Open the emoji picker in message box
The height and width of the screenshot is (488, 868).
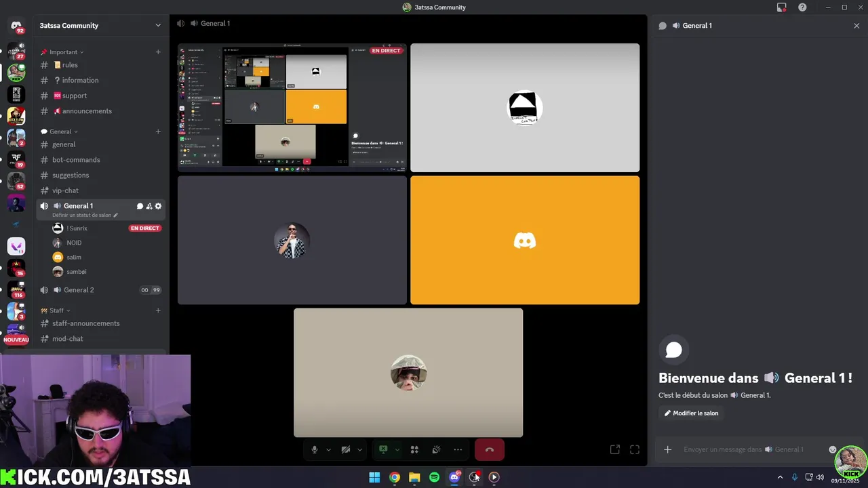click(x=833, y=449)
